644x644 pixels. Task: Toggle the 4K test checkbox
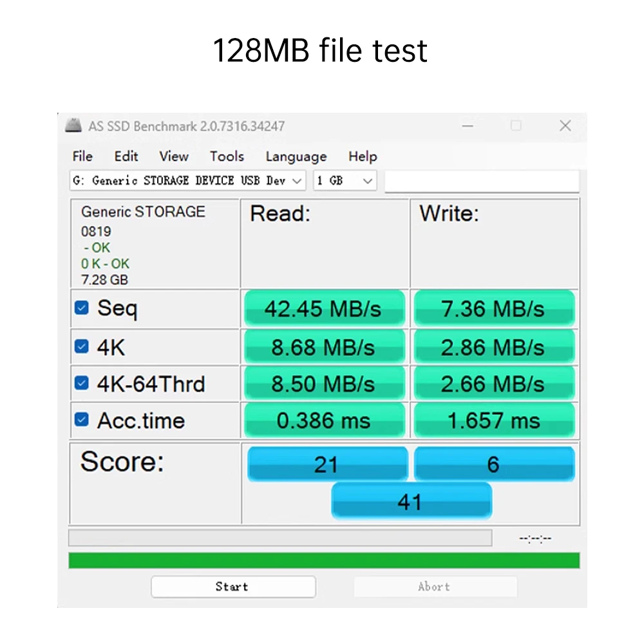click(x=81, y=346)
